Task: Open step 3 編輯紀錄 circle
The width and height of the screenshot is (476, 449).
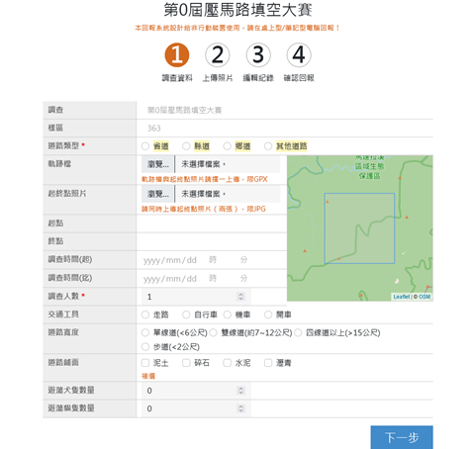Action: tap(258, 54)
